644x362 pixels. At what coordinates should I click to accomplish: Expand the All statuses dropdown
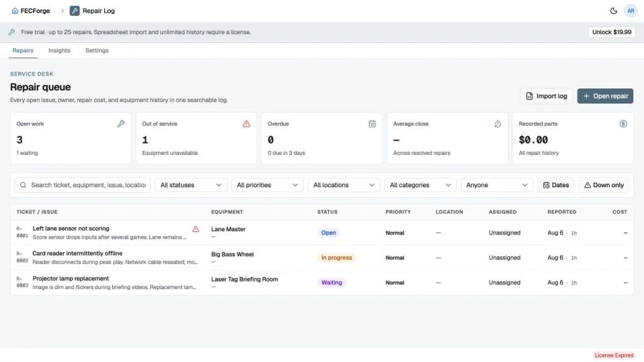click(x=191, y=185)
